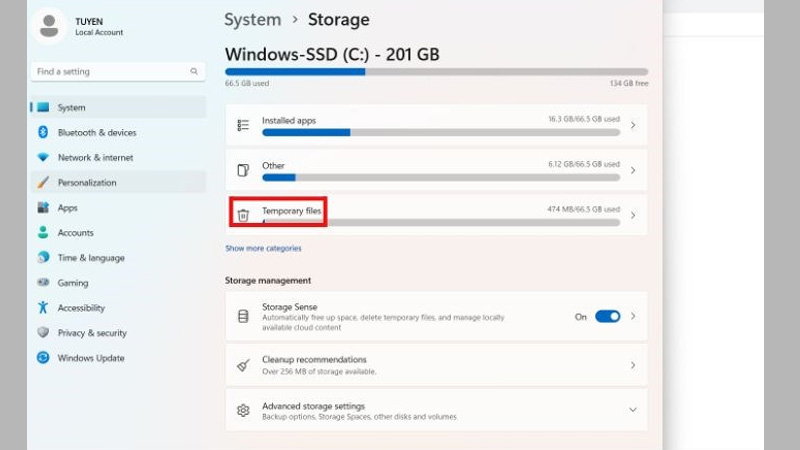
Task: Turn off the Storage Sense toggle
Action: tap(607, 316)
